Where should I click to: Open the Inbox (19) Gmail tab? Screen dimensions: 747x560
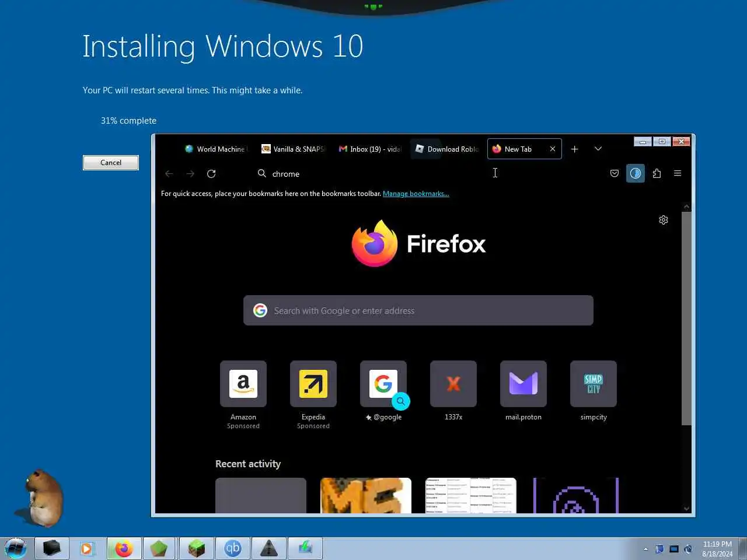[x=370, y=149]
